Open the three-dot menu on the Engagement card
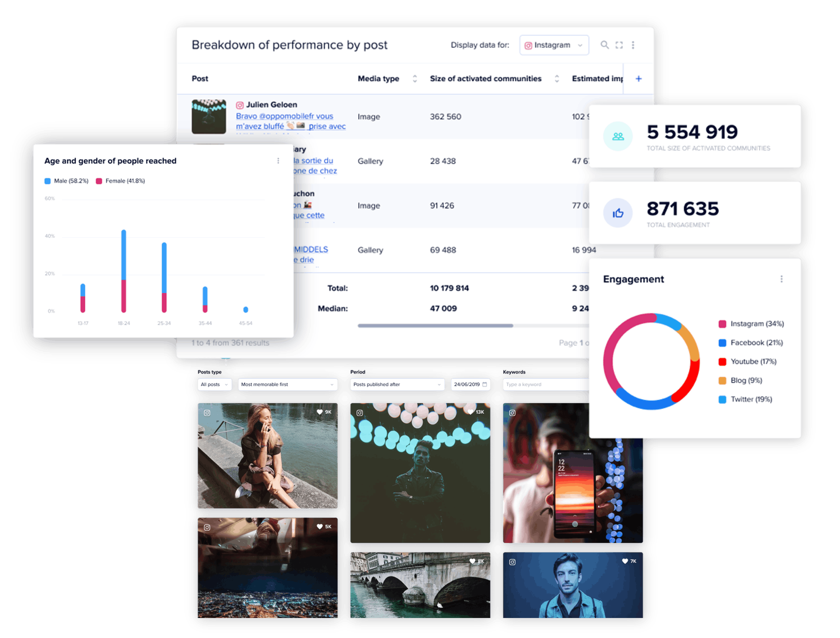This screenshot has width=840, height=638. (781, 279)
